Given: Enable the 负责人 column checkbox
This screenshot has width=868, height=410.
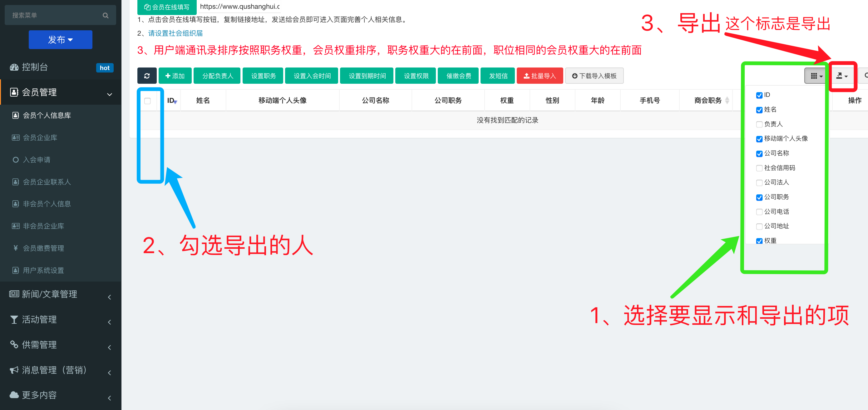Looking at the screenshot, I should tap(759, 124).
